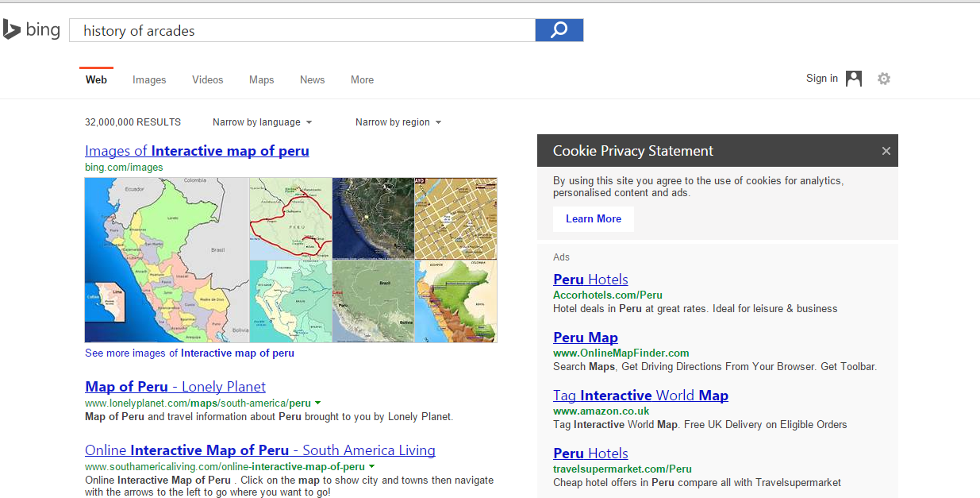Switch to the Videos tab
The image size is (980, 498).
click(207, 79)
